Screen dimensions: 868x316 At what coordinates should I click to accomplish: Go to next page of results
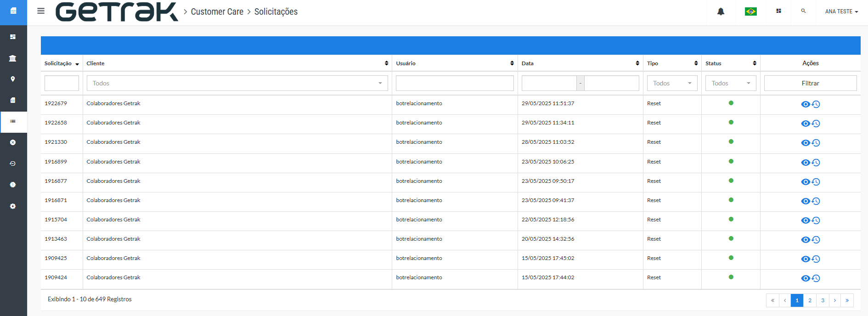tap(835, 300)
